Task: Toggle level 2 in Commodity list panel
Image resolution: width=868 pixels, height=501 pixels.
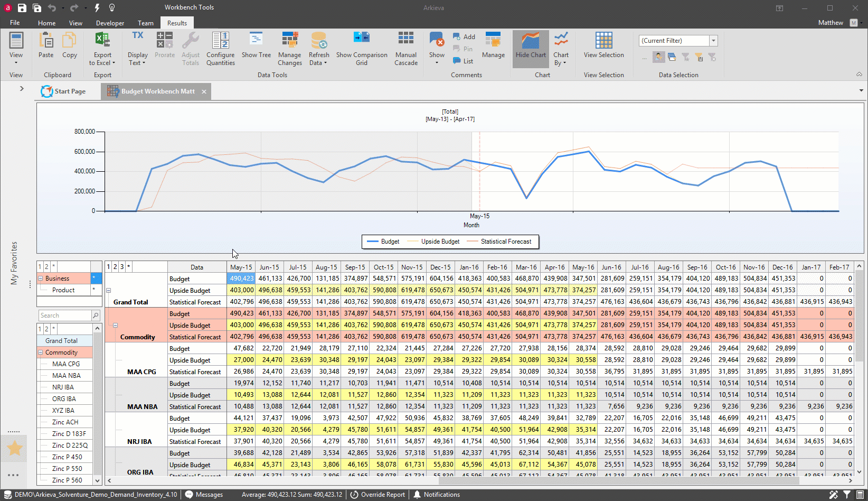Action: (x=46, y=329)
